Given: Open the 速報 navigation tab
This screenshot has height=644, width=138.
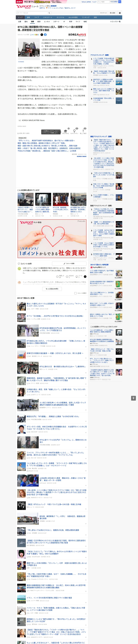Looking at the screenshot, I should 28,17.
